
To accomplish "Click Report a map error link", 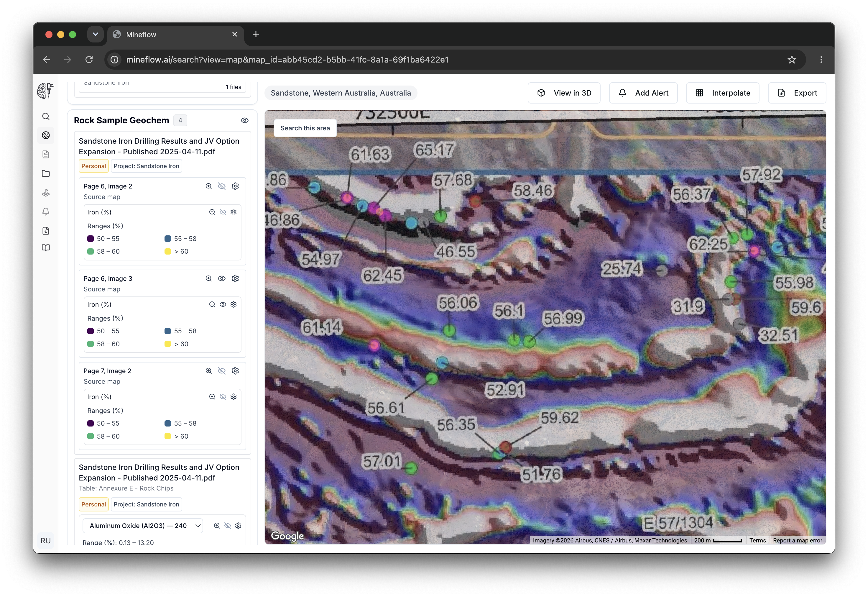I will point(797,541).
